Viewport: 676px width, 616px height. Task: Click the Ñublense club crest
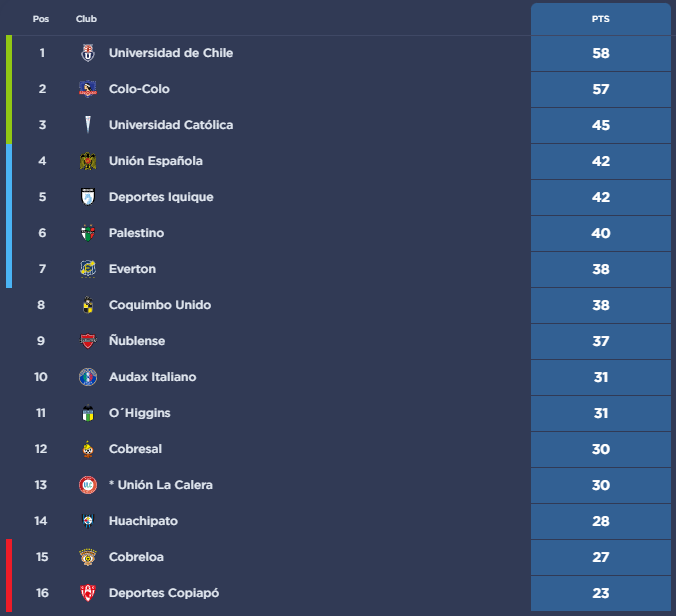coord(88,341)
